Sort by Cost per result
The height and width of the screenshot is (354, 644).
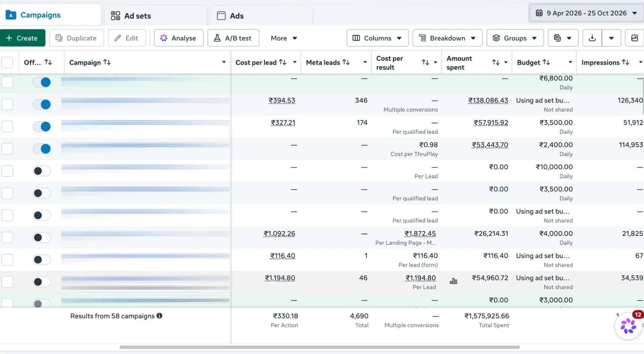425,62
